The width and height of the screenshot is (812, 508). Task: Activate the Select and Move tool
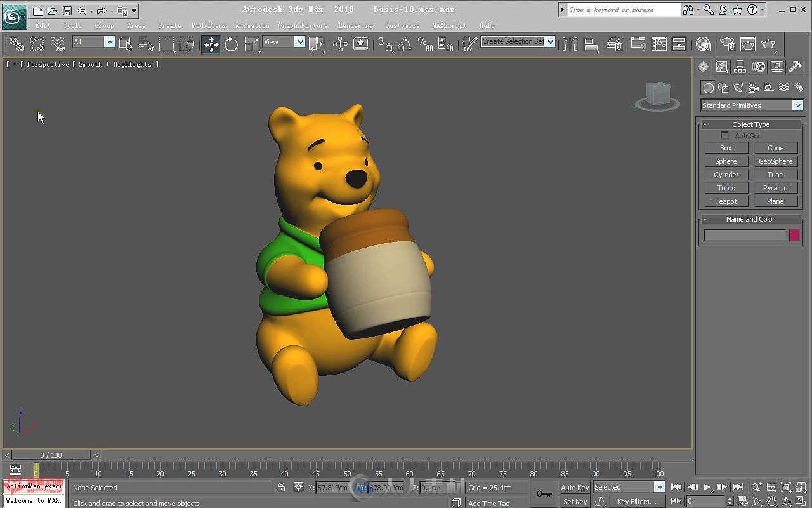[211, 44]
